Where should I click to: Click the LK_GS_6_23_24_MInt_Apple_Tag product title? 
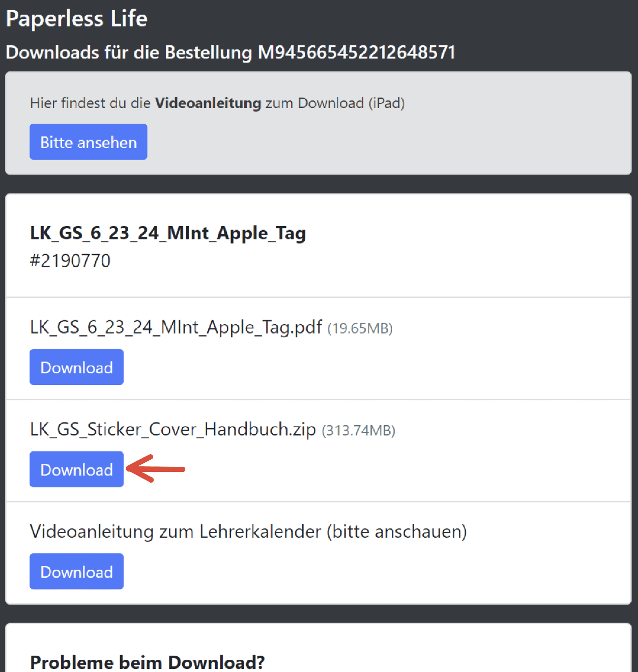coord(168,233)
